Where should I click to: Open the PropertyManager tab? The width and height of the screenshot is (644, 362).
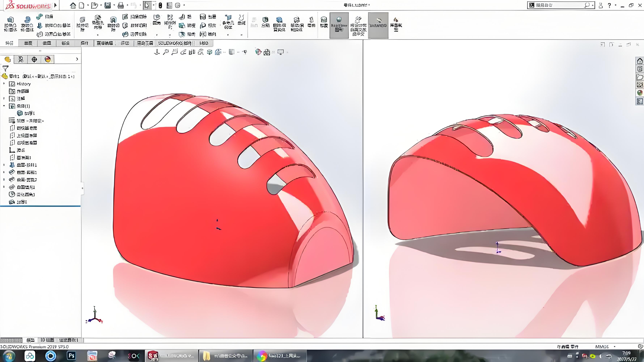20,59
